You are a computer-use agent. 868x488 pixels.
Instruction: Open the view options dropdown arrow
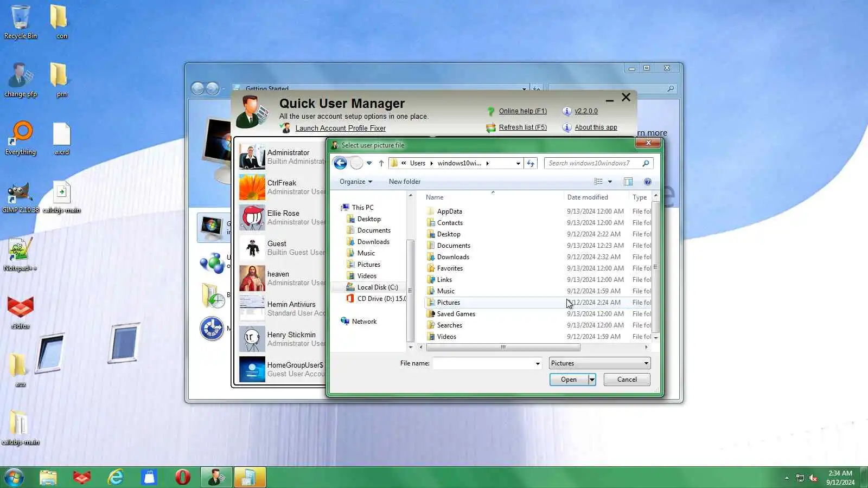(x=610, y=182)
